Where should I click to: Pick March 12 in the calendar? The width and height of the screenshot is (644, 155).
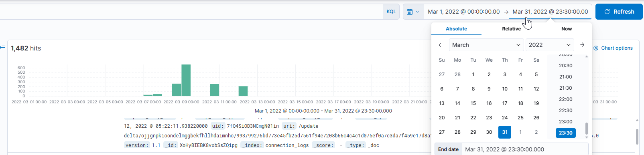click(536, 89)
